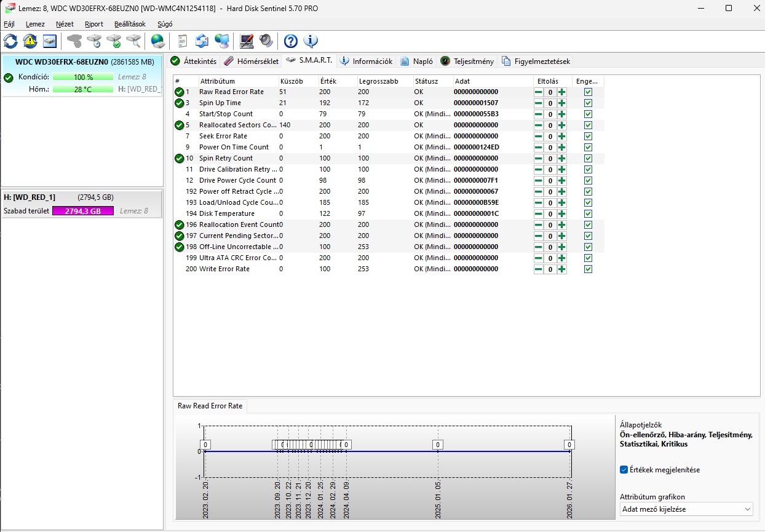Open the report document toolbar icon
This screenshot has height=532, width=765.
tap(182, 41)
